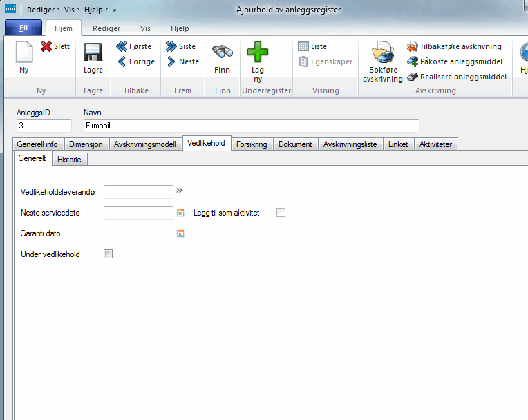
Task: Click into the Navn text field
Action: click(x=250, y=126)
